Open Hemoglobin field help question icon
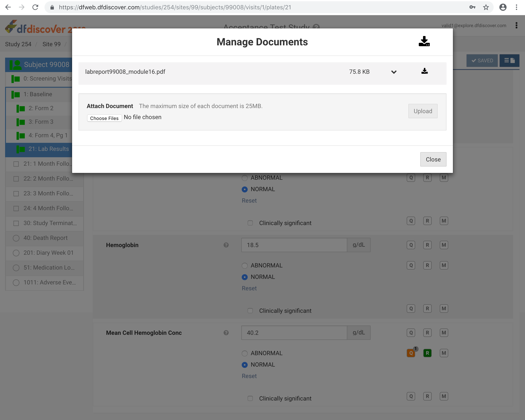Screen dimensions: 525x420 [226, 245]
